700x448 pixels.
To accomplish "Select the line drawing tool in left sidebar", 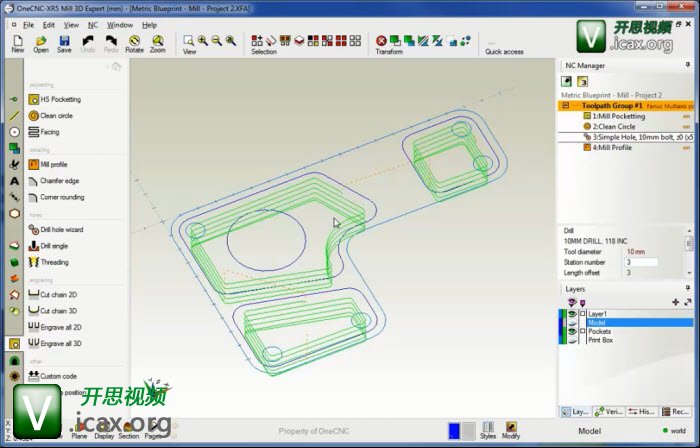I will [14, 116].
